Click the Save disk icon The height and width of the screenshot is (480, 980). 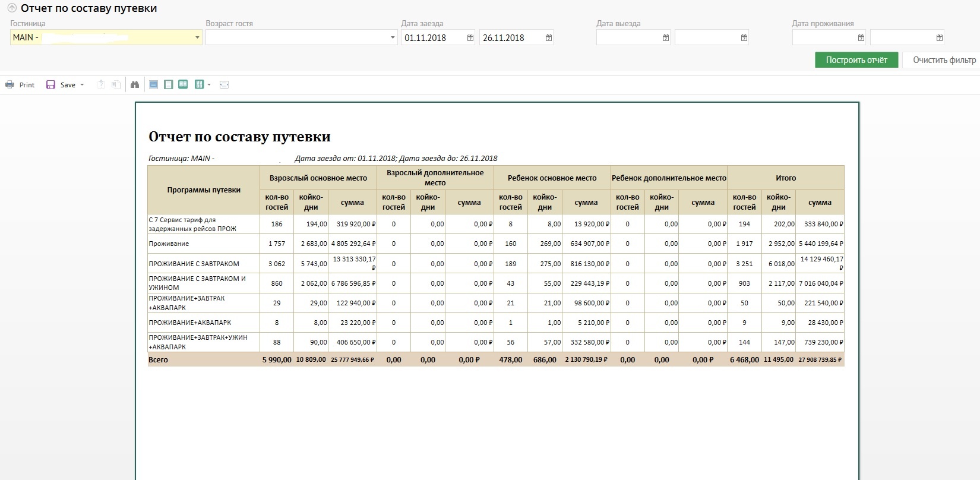tap(51, 85)
